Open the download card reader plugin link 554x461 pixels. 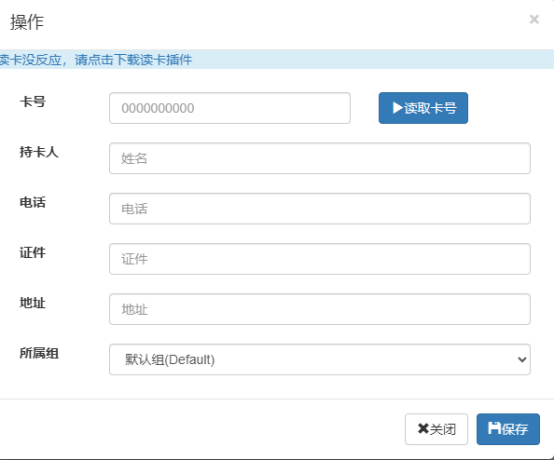click(x=96, y=60)
